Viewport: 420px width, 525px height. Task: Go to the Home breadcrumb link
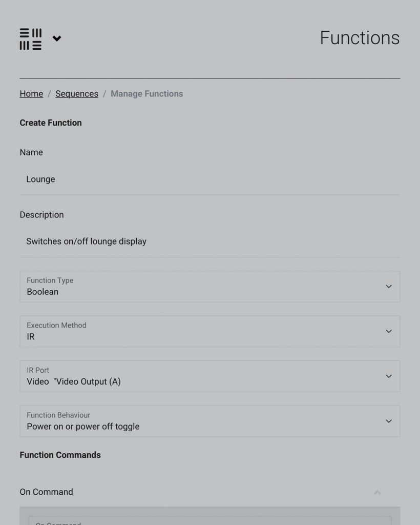(x=31, y=94)
